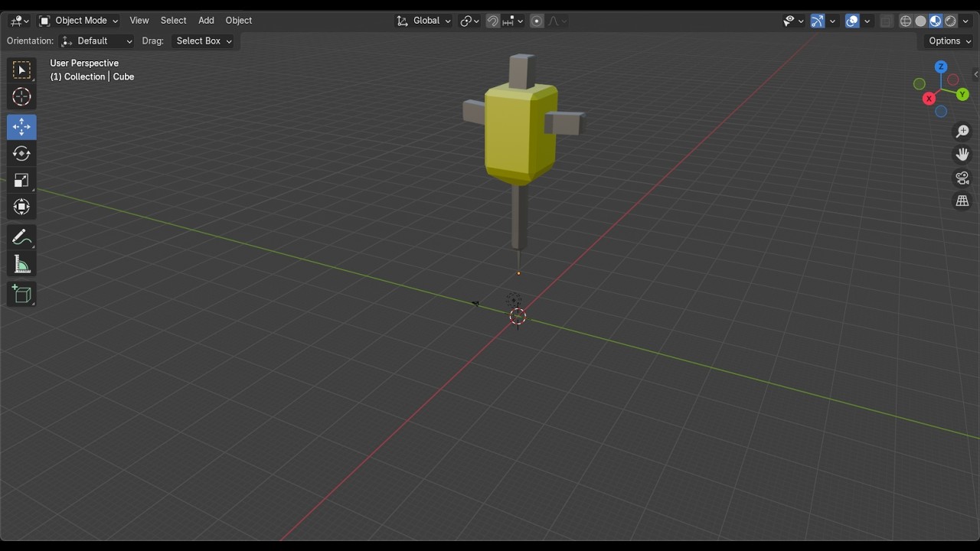
Task: Select the Move tool
Action: coord(21,127)
